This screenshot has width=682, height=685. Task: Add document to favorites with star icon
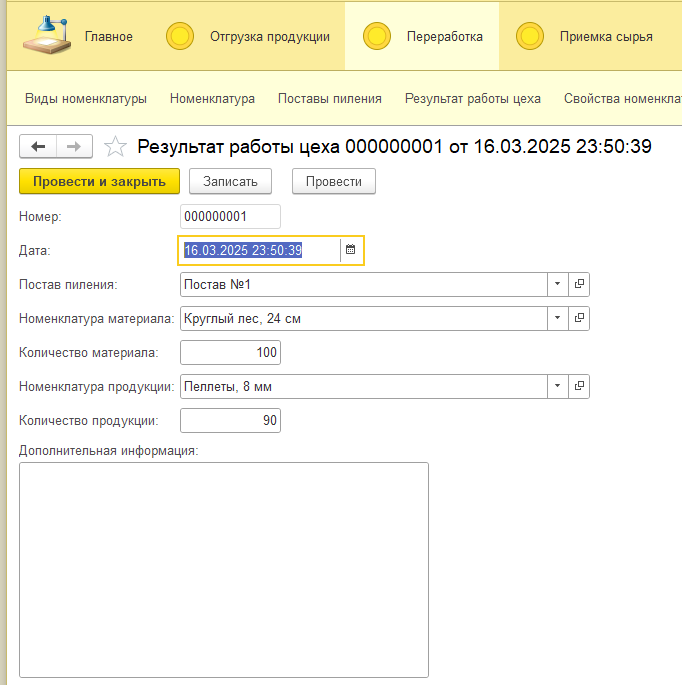click(x=116, y=147)
